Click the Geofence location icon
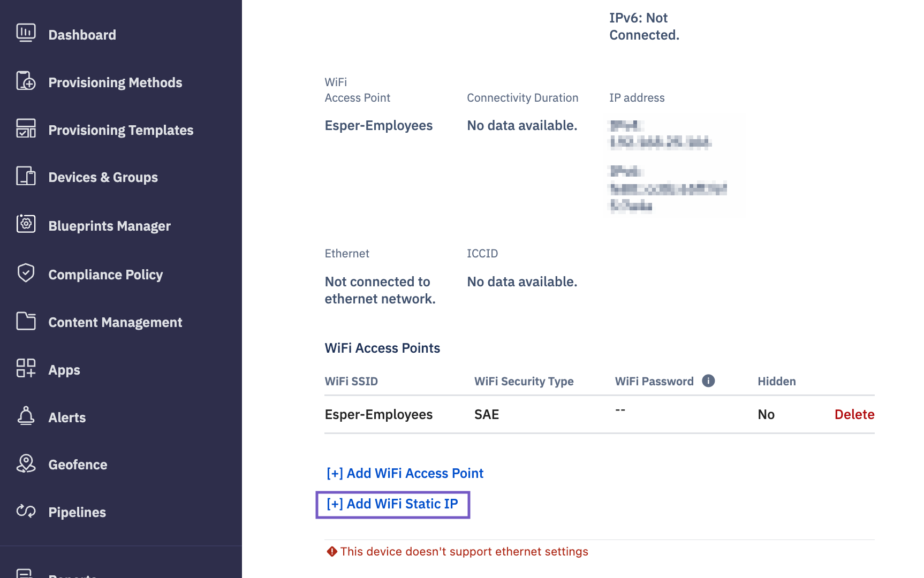This screenshot has width=924, height=578. pos(26,463)
